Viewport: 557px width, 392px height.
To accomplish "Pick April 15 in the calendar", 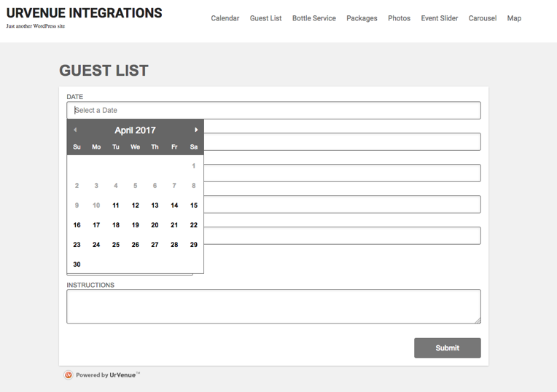I will [x=194, y=205].
